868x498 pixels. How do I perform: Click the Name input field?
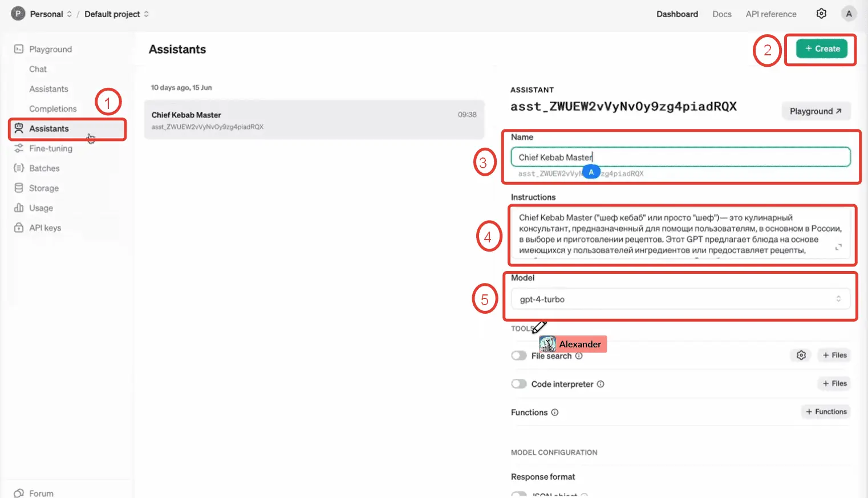(x=680, y=157)
